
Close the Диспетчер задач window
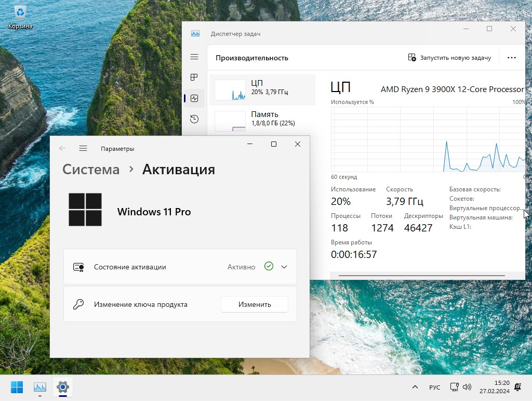(x=513, y=29)
